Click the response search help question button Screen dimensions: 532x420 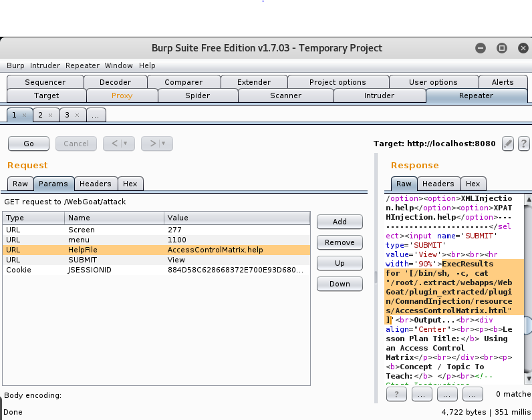click(396, 394)
